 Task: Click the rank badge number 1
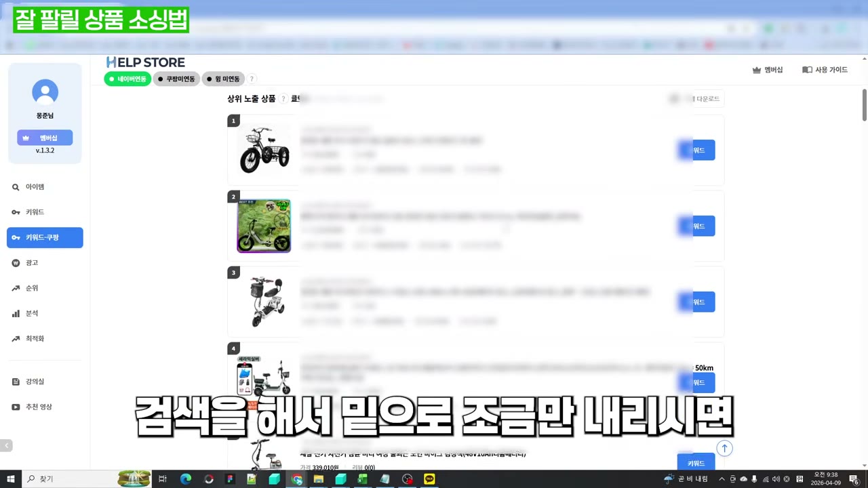[x=233, y=121]
